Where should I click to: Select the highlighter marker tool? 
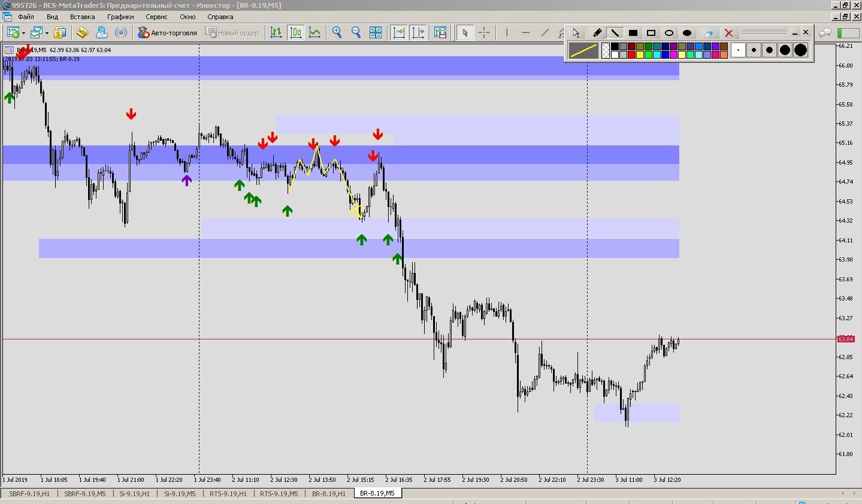(597, 33)
